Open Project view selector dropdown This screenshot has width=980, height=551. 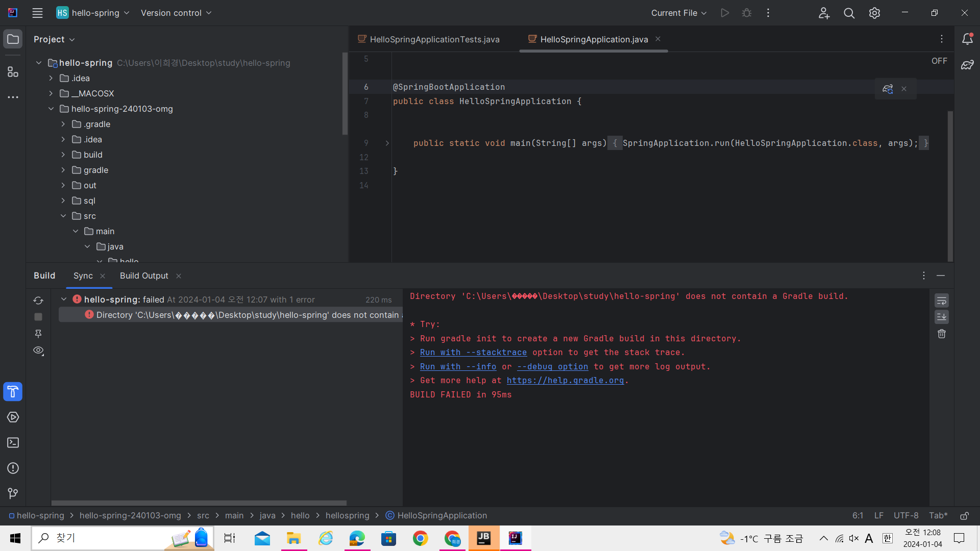(54, 39)
